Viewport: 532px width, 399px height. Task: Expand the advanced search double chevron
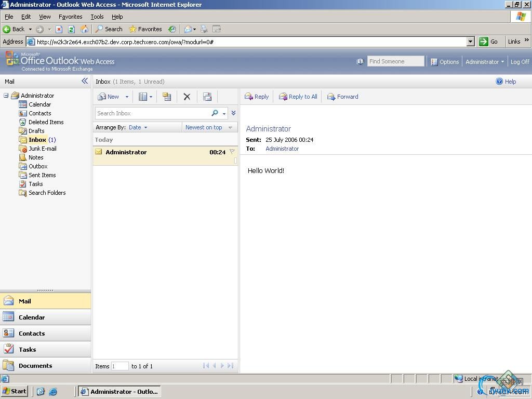point(233,113)
